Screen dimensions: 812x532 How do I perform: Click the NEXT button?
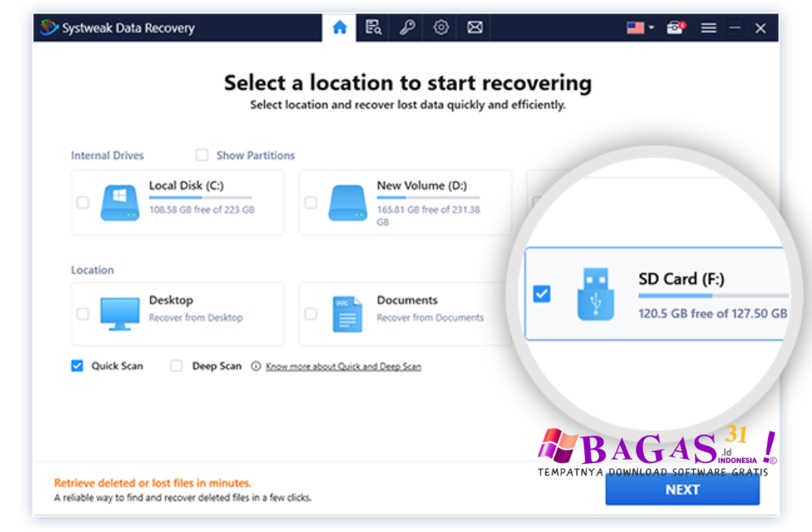[x=682, y=490]
